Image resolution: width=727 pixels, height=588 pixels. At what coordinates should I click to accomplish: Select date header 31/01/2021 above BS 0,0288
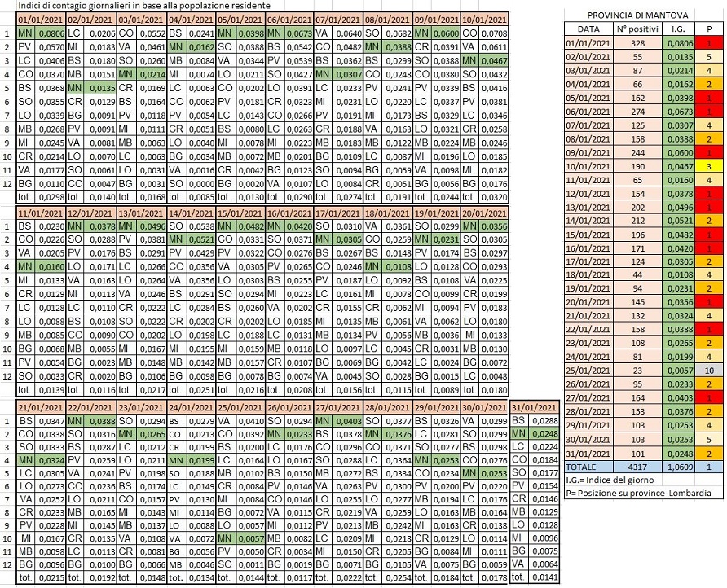click(x=534, y=407)
